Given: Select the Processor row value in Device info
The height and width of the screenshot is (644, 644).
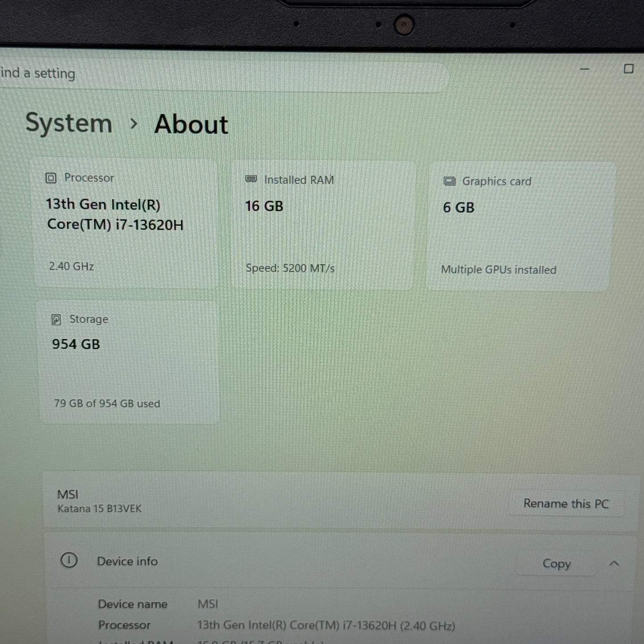Looking at the screenshot, I should [326, 625].
